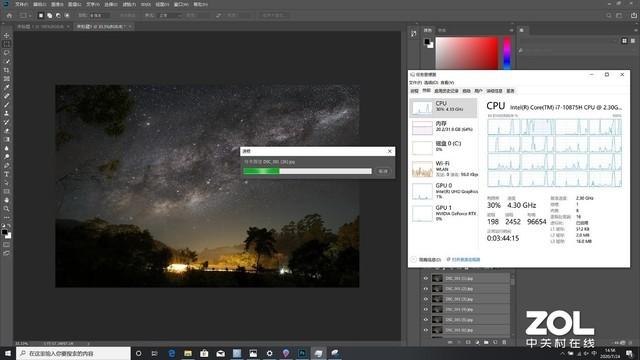Click the red color picker field

467,53
